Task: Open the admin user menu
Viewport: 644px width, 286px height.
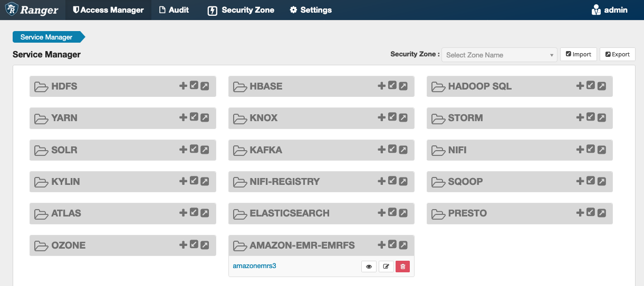Action: coord(610,10)
